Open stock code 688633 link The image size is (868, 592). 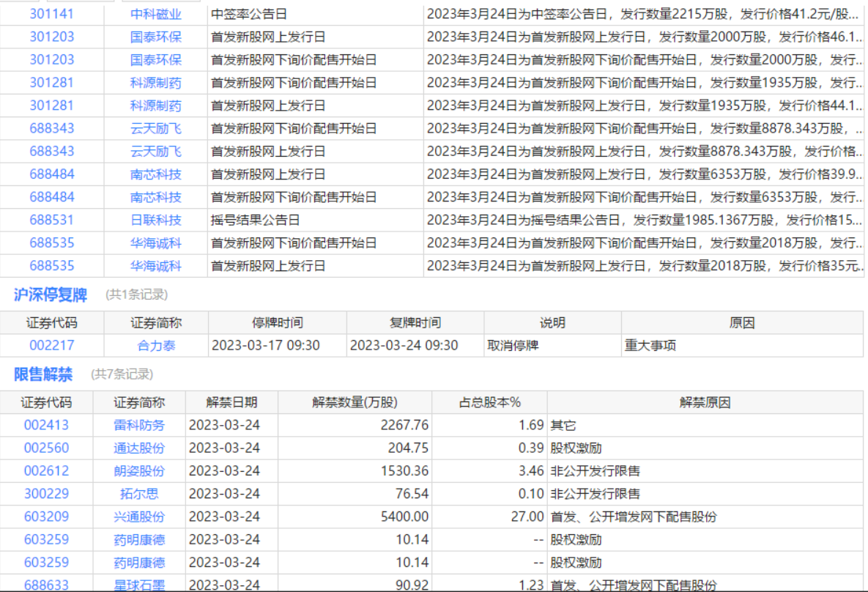(46, 585)
